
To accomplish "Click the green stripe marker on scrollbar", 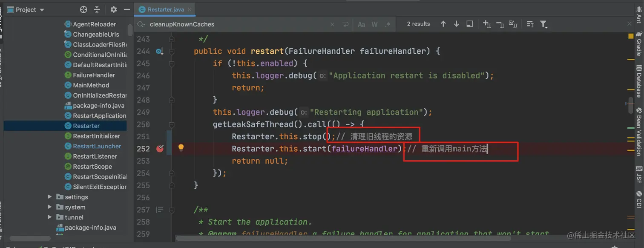I will point(631,127).
